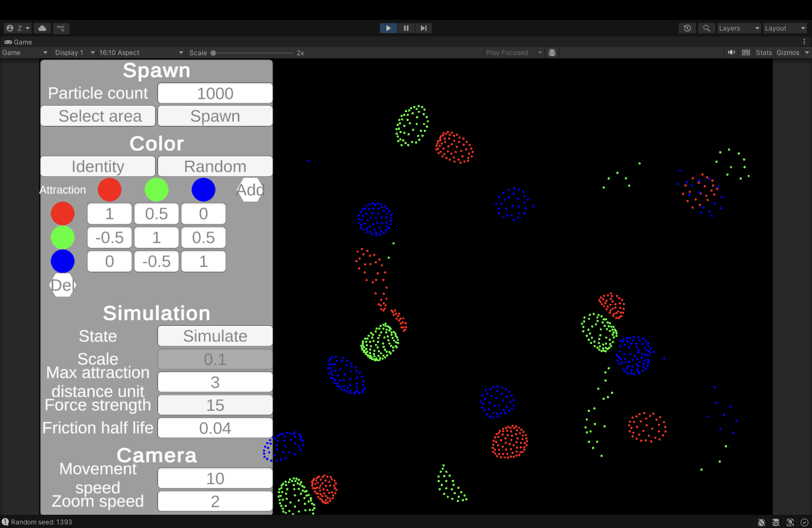Open the Display 1 dropdown
Image resolution: width=812 pixels, height=528 pixels.
pos(74,52)
